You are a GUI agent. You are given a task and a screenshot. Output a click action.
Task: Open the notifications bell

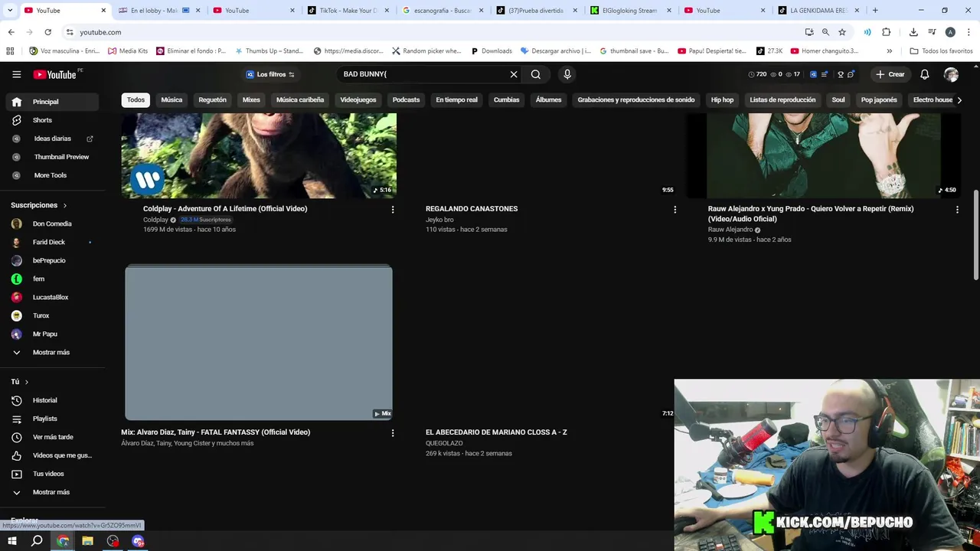coord(925,74)
